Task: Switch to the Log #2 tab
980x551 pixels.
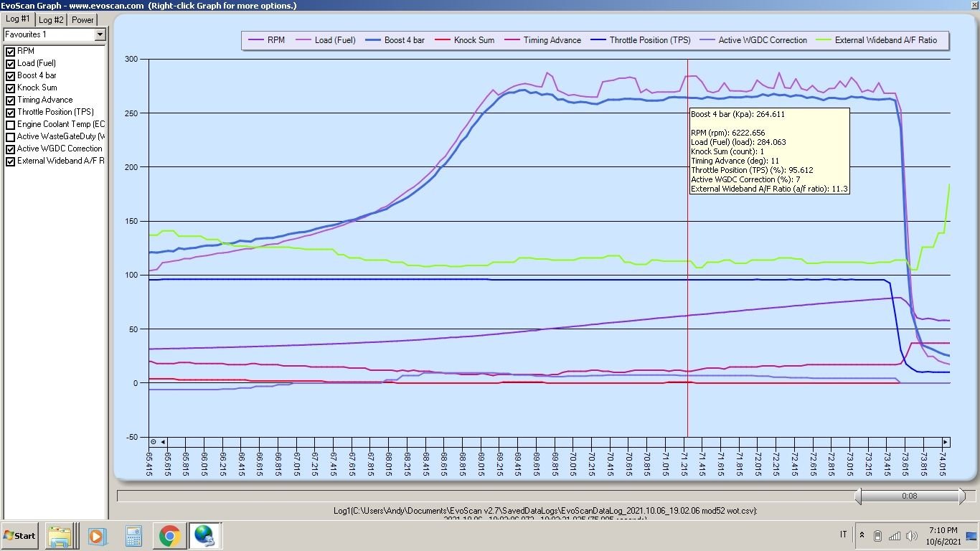Action: tap(51, 19)
